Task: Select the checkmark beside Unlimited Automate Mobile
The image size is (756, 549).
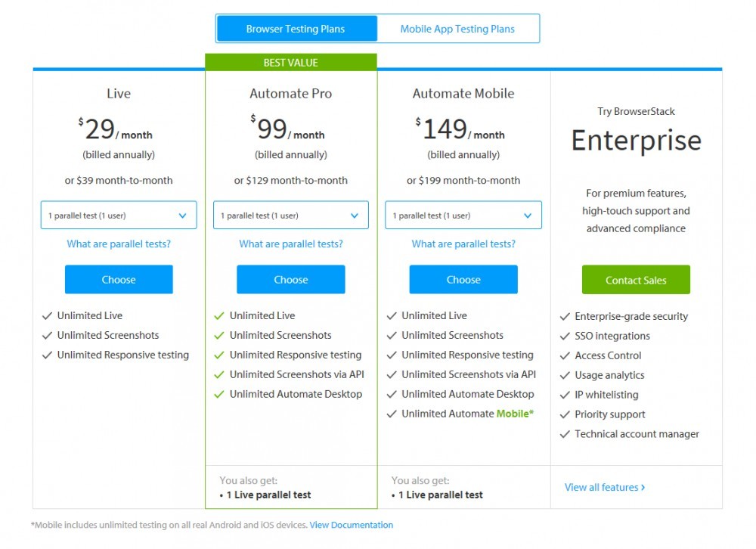Action: (x=391, y=414)
